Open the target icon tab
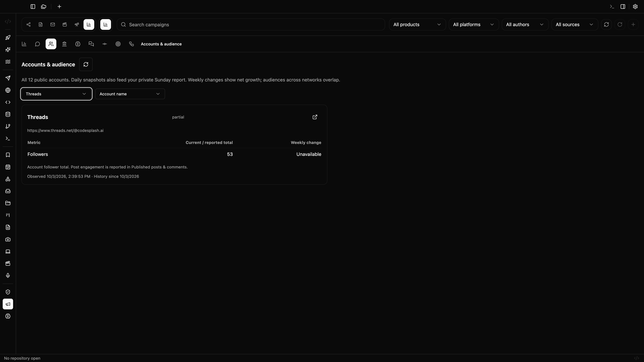The height and width of the screenshot is (362, 644). pyautogui.click(x=118, y=44)
